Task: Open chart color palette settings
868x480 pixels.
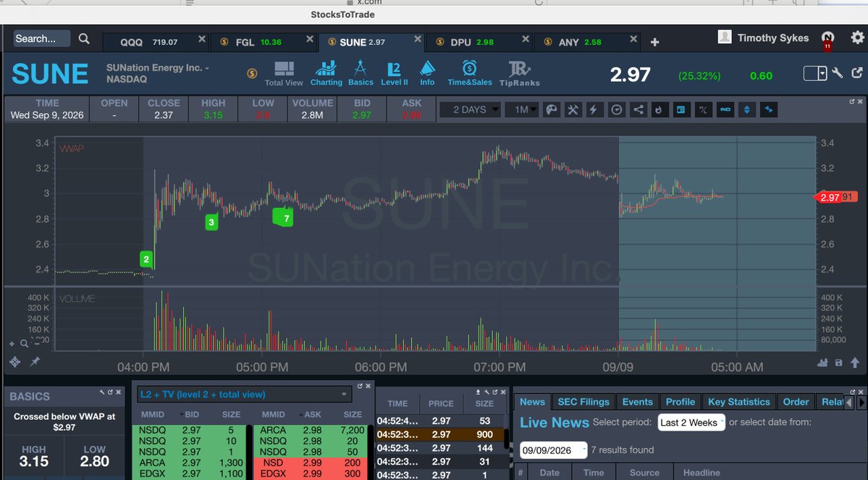Action: tap(552, 109)
